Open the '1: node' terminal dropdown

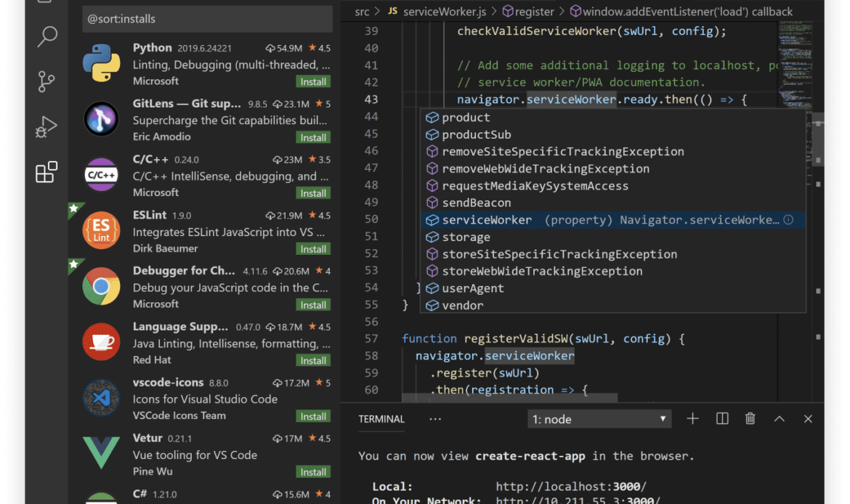pos(599,419)
